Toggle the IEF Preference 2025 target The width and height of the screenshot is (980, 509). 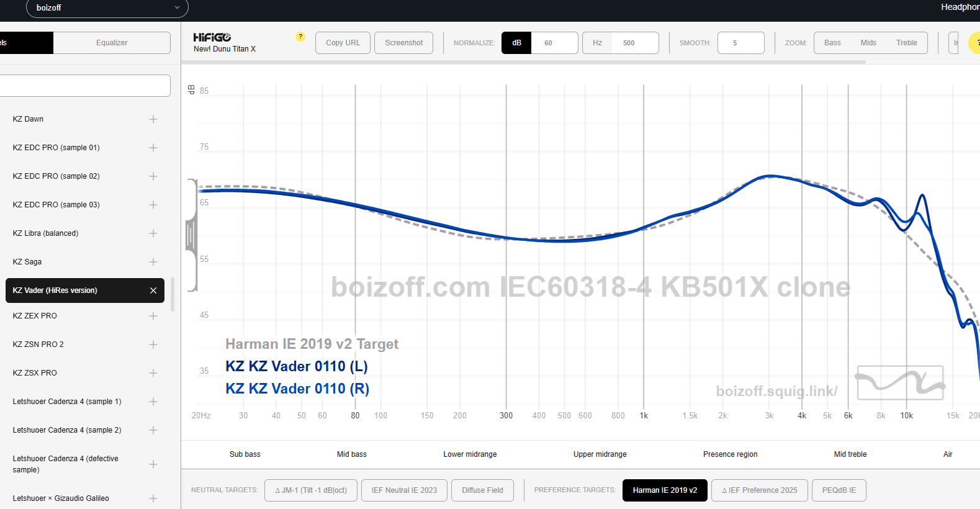point(760,490)
